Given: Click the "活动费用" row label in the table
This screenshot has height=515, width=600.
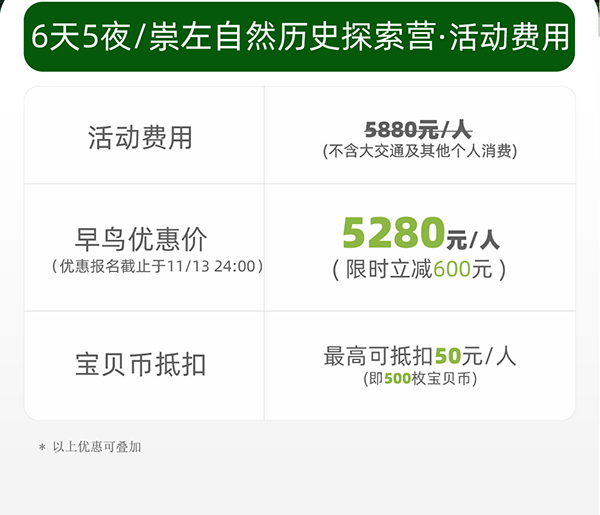Looking at the screenshot, I should tap(140, 138).
